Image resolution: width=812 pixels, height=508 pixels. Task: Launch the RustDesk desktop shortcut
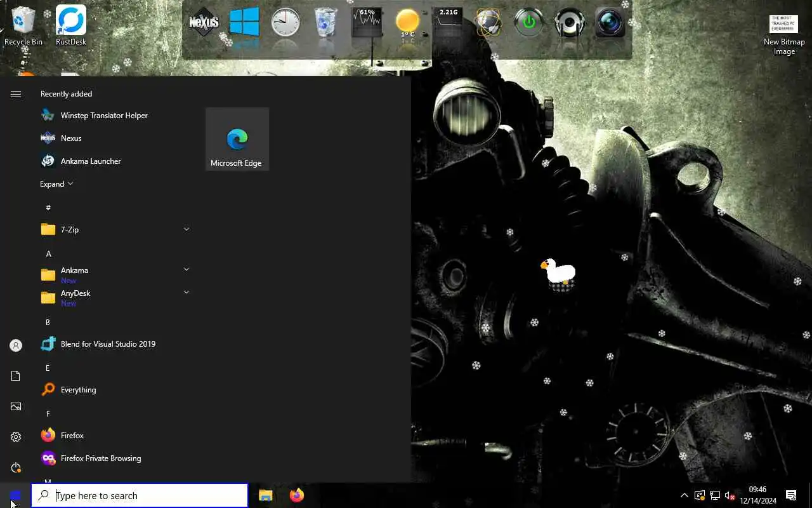click(x=71, y=26)
